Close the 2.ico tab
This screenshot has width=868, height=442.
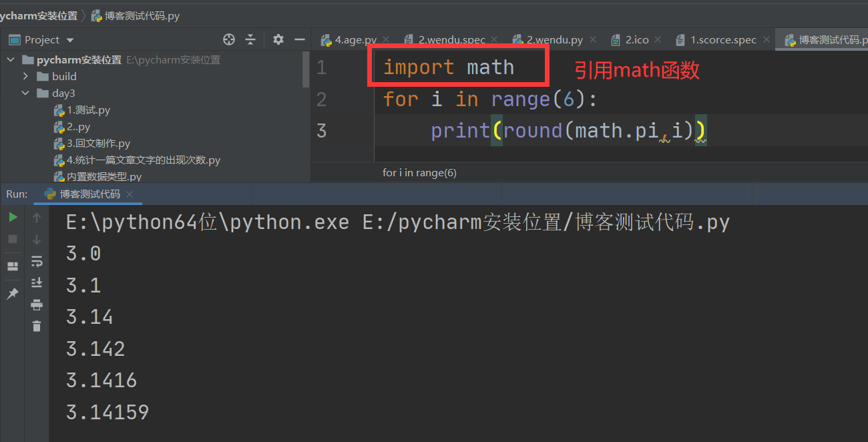pyautogui.click(x=658, y=40)
